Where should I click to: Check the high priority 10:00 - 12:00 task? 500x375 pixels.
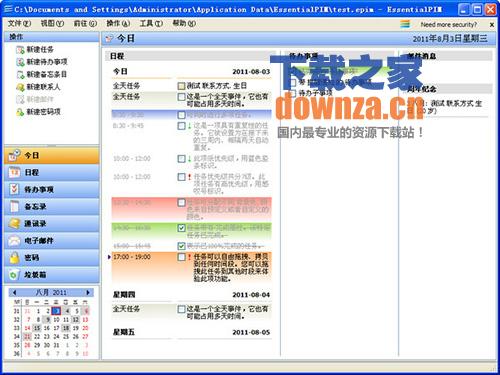pyautogui.click(x=181, y=177)
